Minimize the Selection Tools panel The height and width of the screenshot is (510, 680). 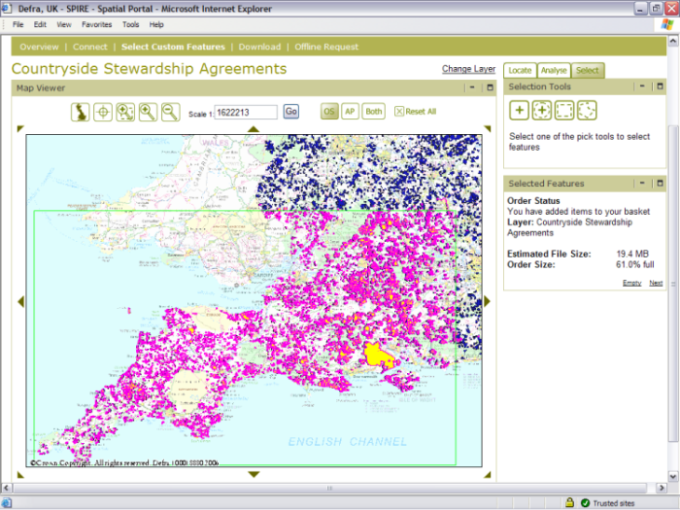tap(642, 86)
